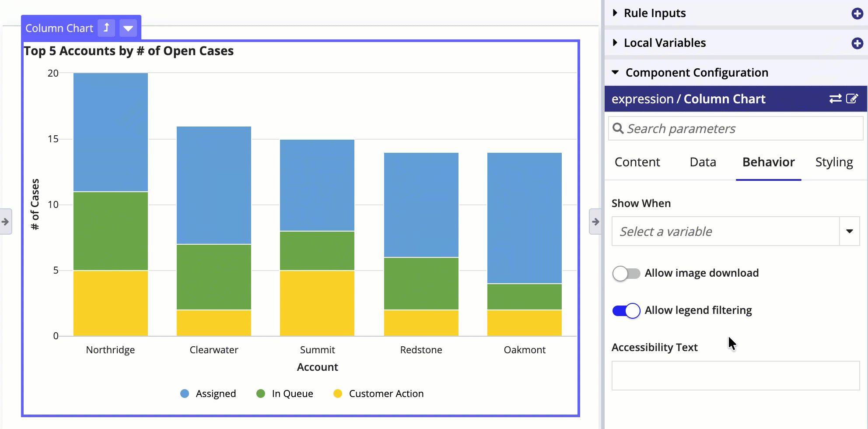Click the Redstone blue Assigned segment
Viewport: 868px width, 429px height.
coord(421,205)
